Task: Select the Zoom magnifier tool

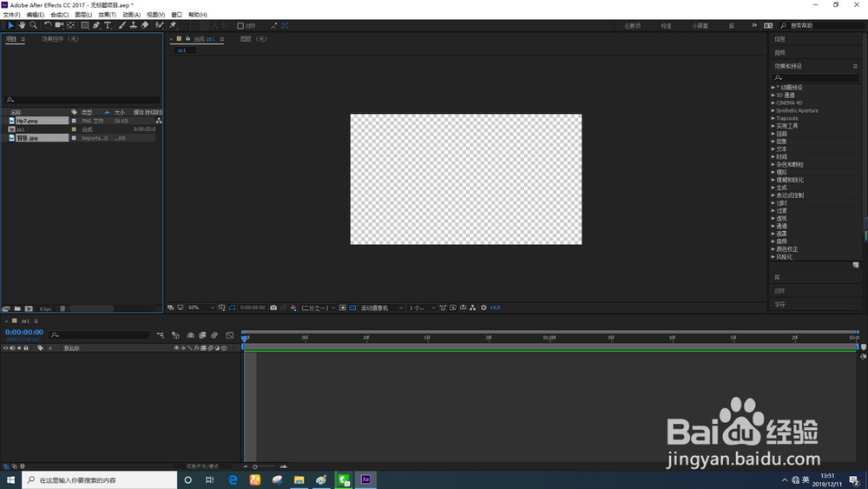Action: (x=33, y=25)
